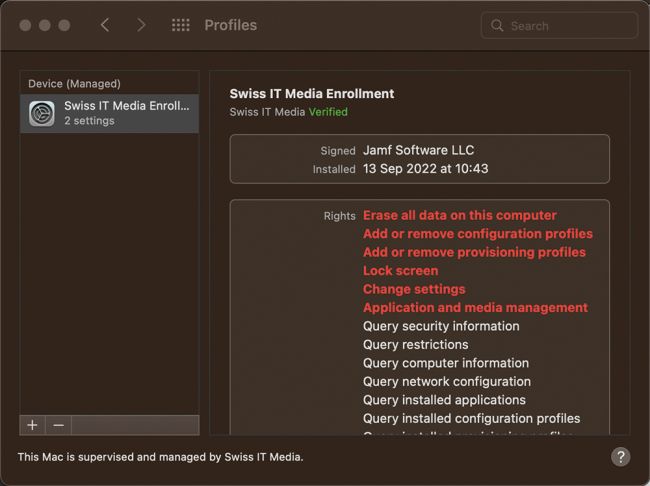Click the Device (Managed) header

[74, 84]
